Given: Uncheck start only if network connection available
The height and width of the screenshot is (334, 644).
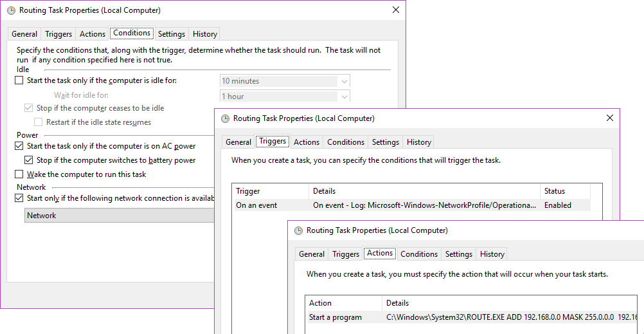Looking at the screenshot, I should pos(19,198).
